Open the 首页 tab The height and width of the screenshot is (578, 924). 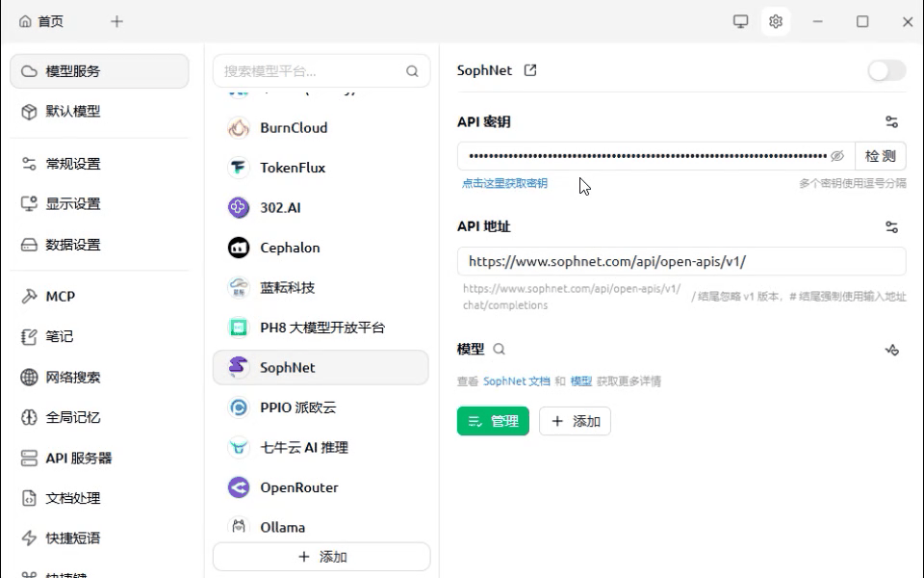coord(41,21)
